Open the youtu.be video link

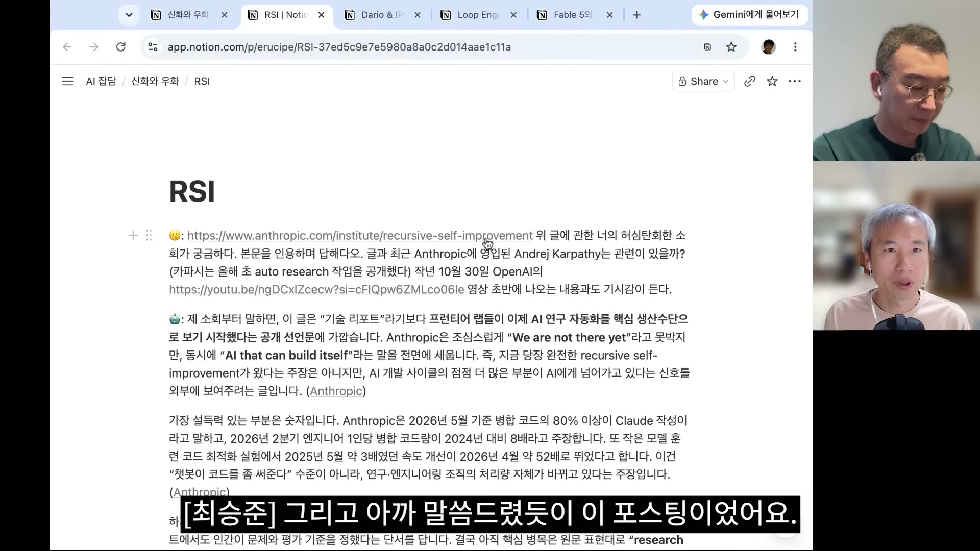pos(316,289)
